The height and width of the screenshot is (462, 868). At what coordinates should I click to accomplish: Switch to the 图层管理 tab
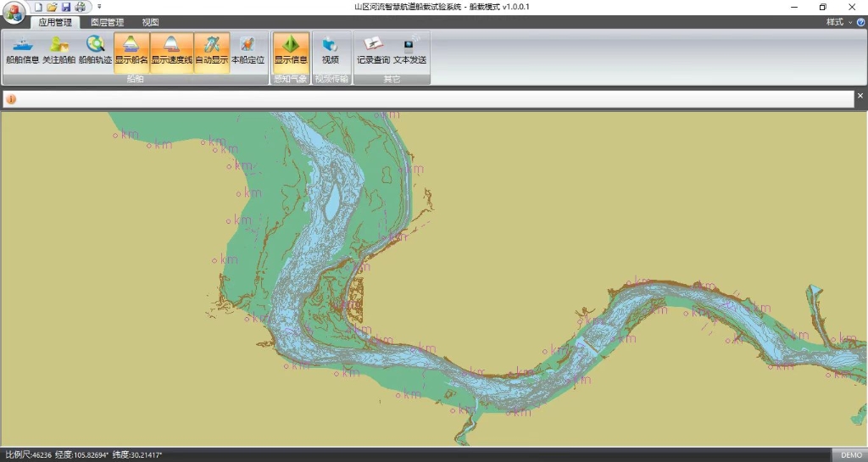[107, 23]
